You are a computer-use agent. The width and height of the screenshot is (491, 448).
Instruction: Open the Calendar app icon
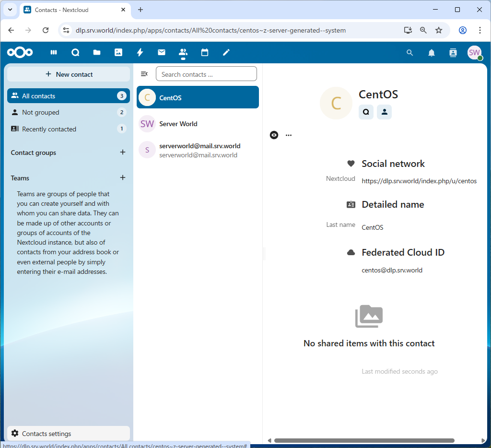205,52
